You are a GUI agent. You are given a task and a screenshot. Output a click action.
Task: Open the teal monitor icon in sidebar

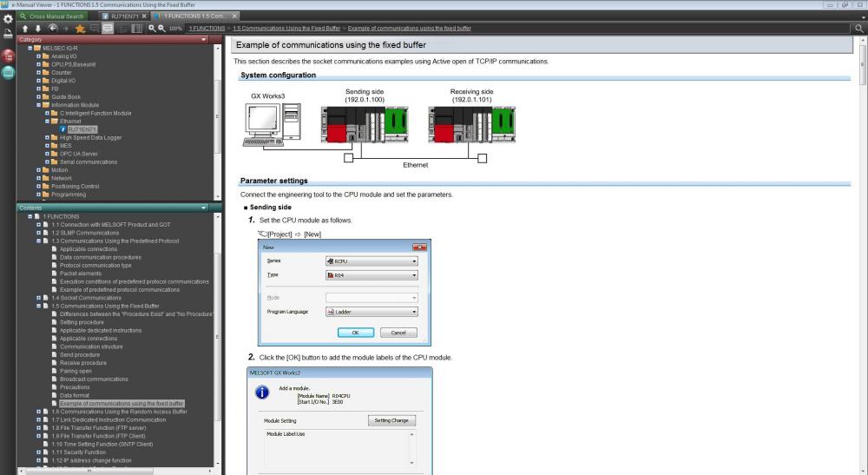(8, 73)
